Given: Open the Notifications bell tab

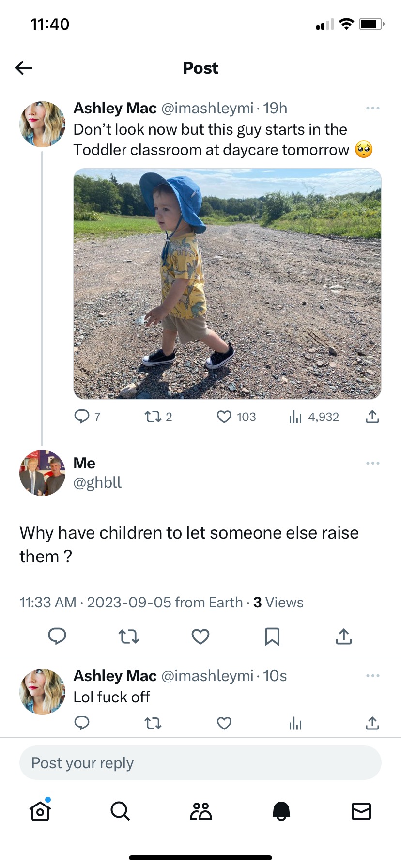Looking at the screenshot, I should tap(281, 811).
